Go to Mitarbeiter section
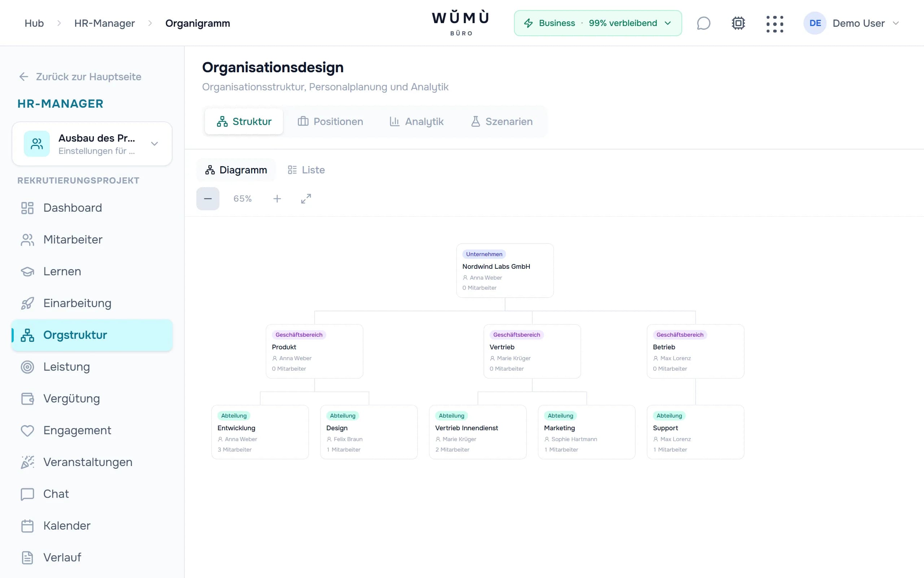The image size is (924, 578). tap(92, 240)
